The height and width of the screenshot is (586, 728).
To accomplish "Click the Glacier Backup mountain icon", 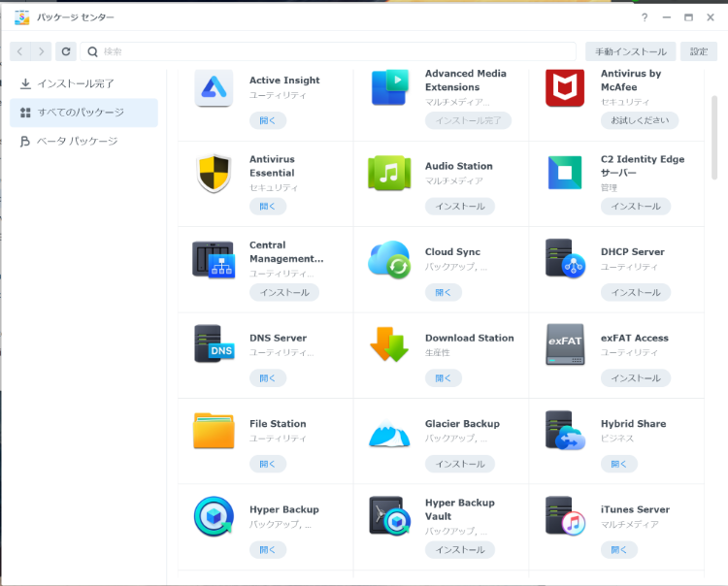I will (389, 433).
